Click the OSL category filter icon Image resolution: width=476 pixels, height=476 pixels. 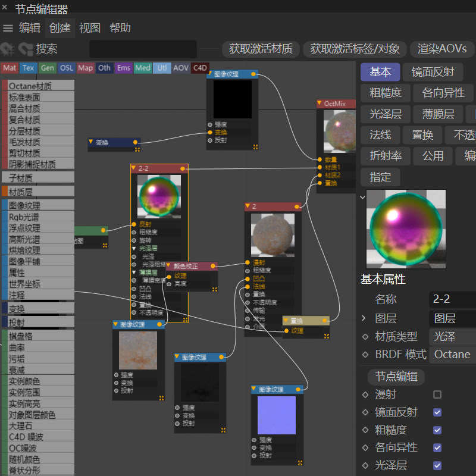66,68
